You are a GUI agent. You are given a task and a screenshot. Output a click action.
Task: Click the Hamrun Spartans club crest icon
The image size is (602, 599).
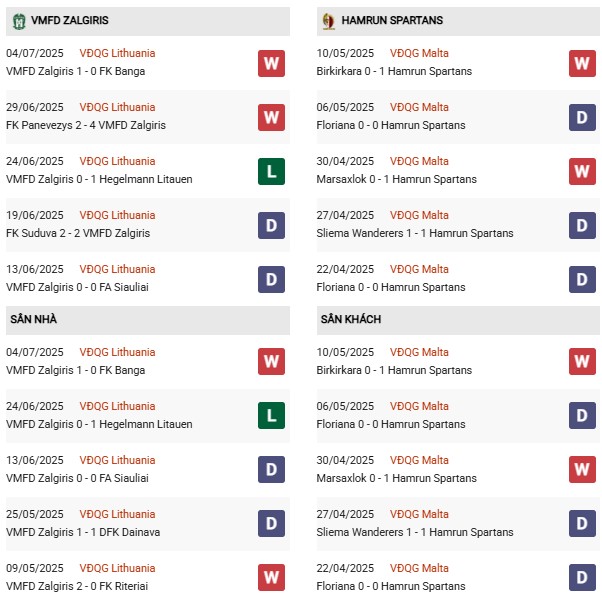[x=327, y=20]
